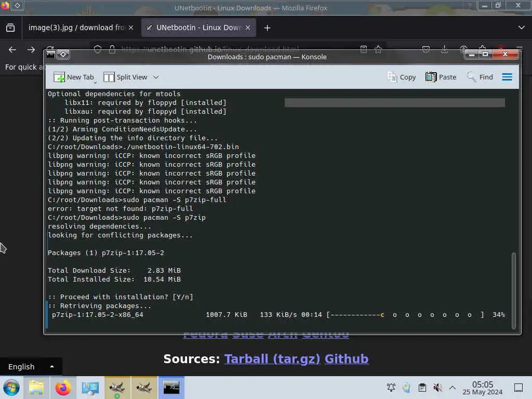Click the 'Packages (1) p7zip-1:17.05-2' line
The height and width of the screenshot is (399, 532).
click(106, 253)
